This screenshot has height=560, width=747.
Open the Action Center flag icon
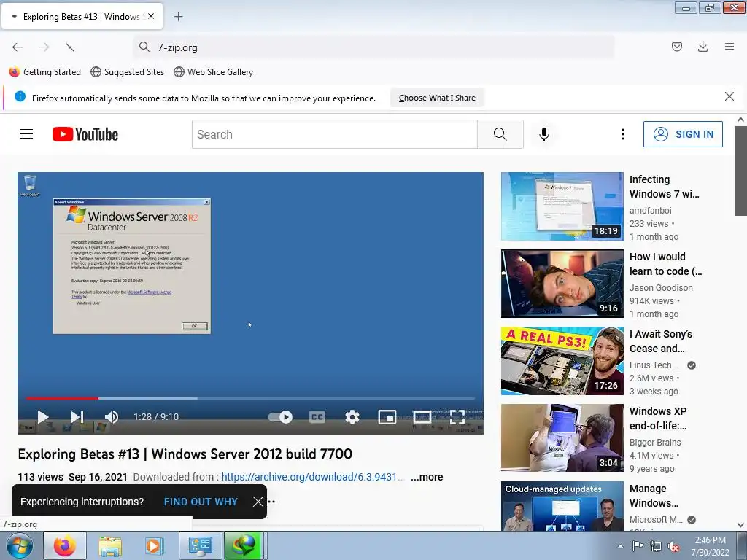[638, 546]
